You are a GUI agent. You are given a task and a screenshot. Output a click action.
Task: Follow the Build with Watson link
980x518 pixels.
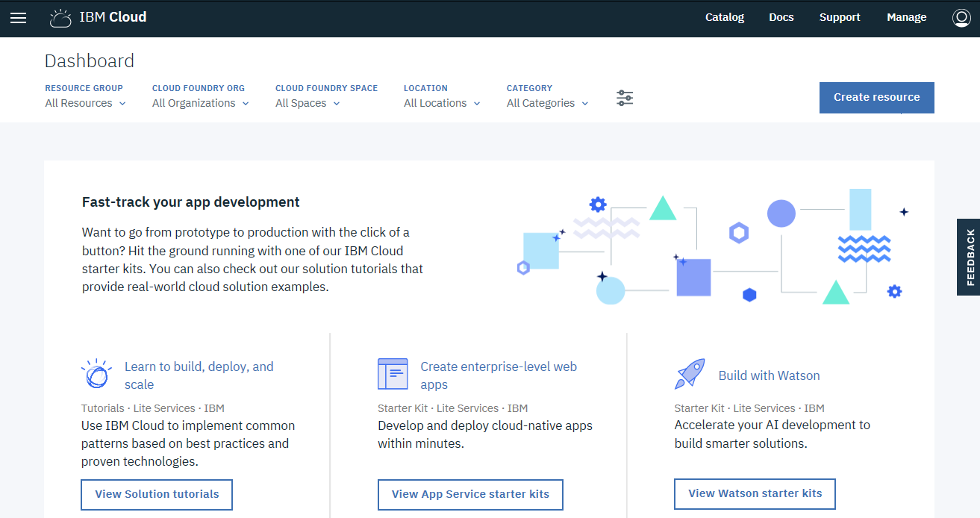click(x=769, y=375)
